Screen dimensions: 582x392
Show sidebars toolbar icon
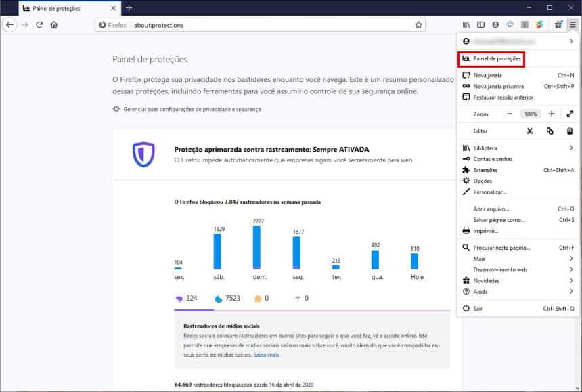(480, 25)
